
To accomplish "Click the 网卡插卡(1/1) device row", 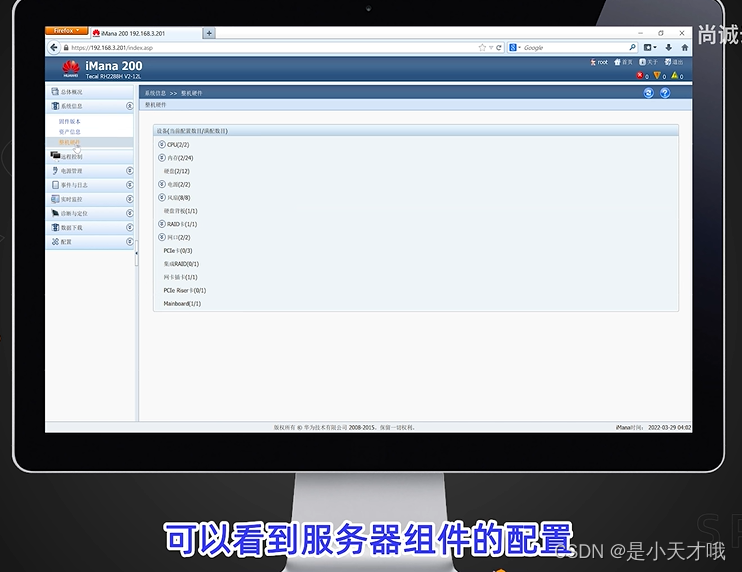I will tap(180, 277).
